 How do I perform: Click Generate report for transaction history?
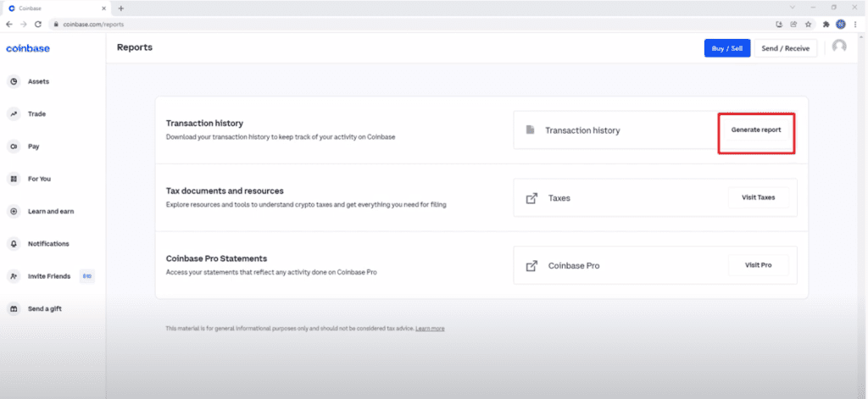pos(756,130)
